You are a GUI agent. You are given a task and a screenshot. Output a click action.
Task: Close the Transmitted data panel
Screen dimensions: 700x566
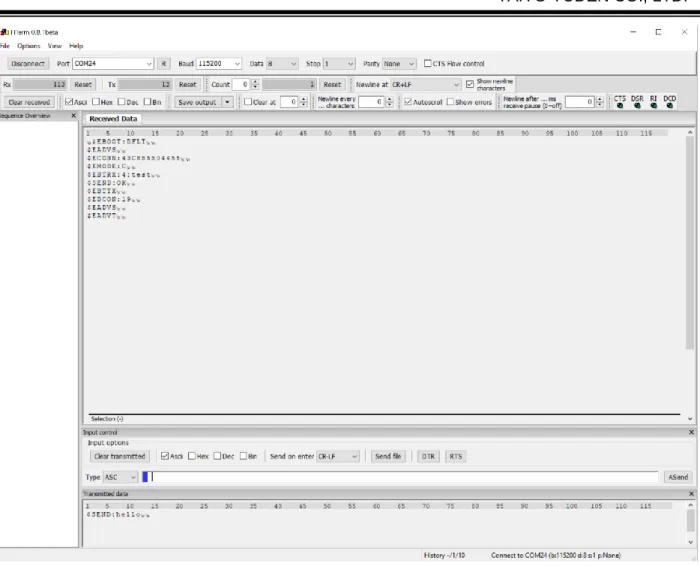[691, 494]
